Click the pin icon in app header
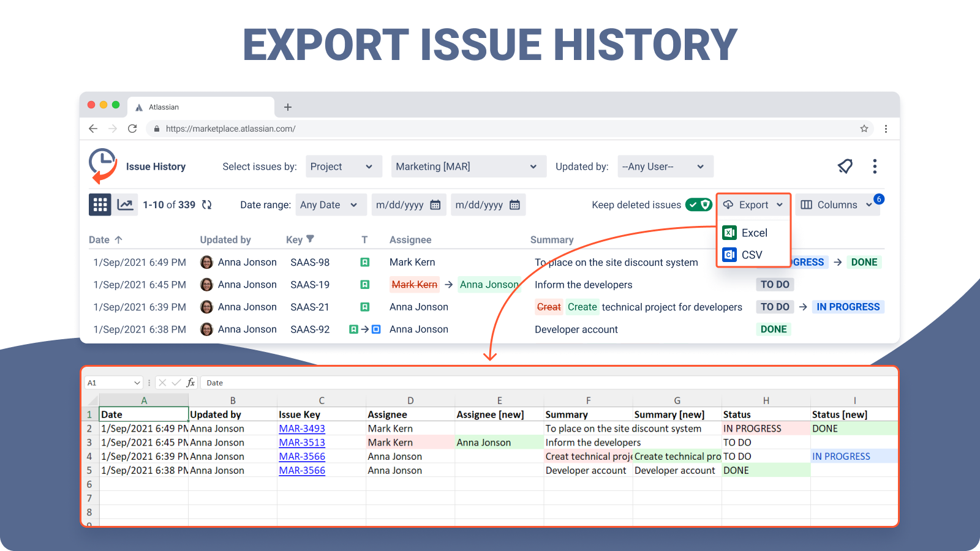This screenshot has width=980, height=551. 845,166
